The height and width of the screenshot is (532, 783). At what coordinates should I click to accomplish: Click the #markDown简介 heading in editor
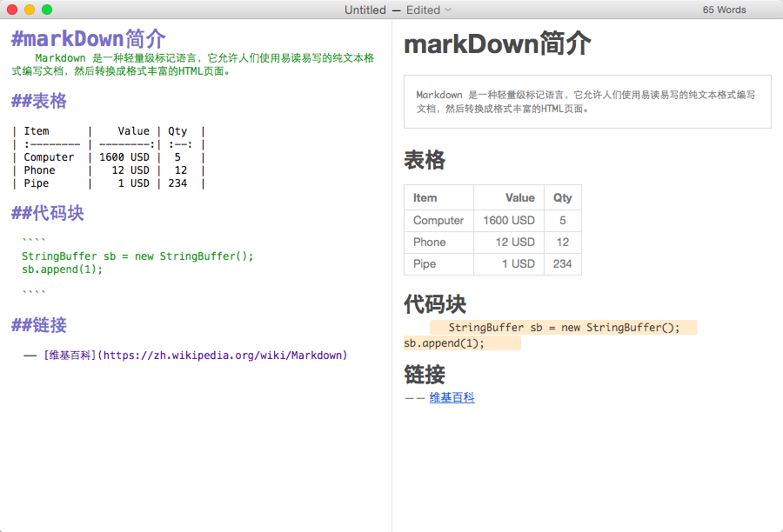point(89,38)
